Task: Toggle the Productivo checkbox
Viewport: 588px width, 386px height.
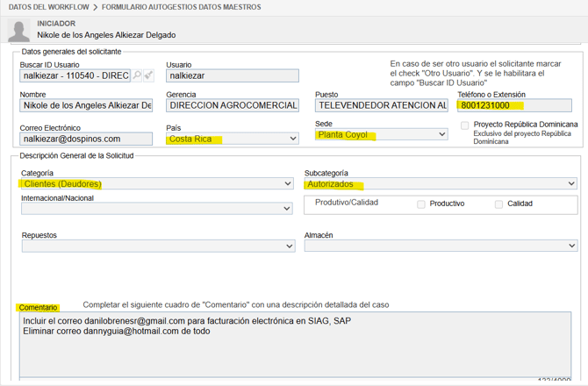Action: pos(421,204)
